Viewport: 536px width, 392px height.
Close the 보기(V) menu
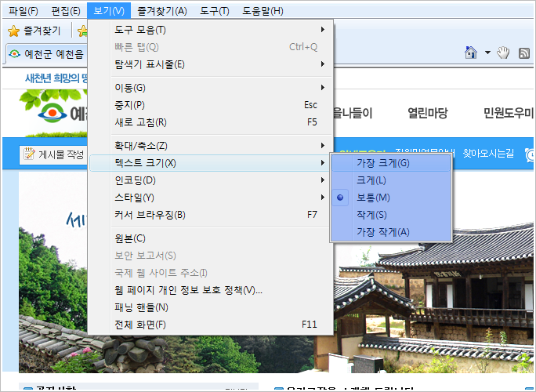109,11
